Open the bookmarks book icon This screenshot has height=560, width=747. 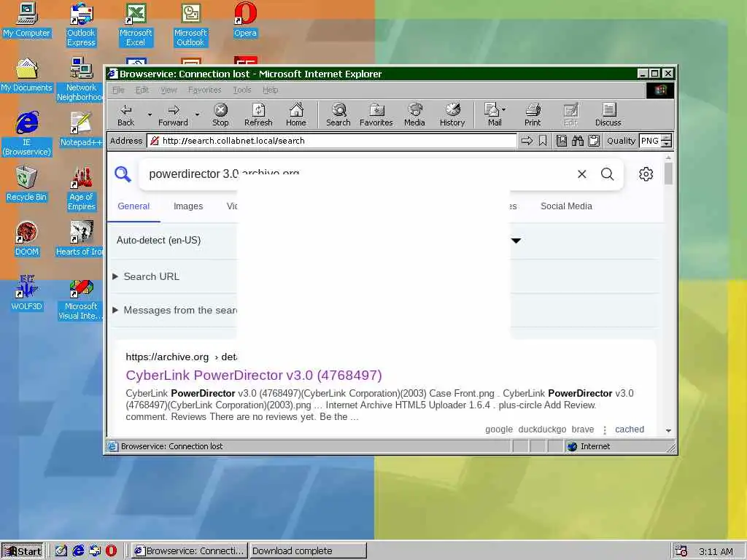point(562,141)
